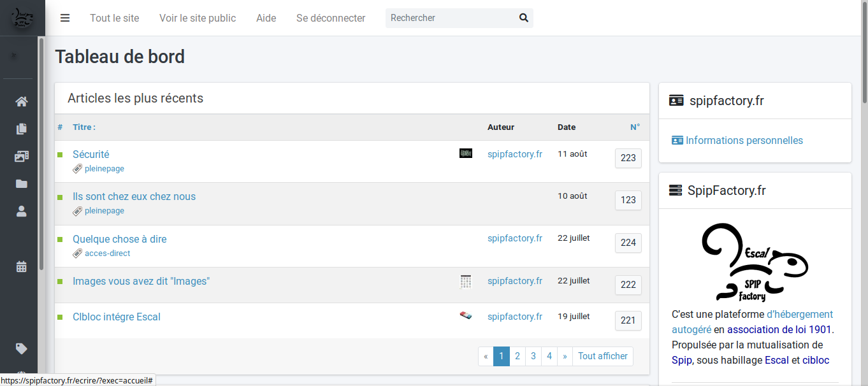Click the Spip link in description
868x386 pixels.
coord(681,360)
